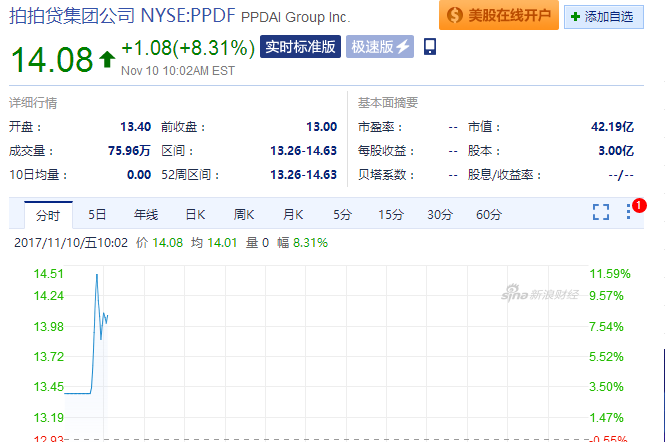
Task: Open the three-dot chart options menu
Action: click(x=629, y=212)
